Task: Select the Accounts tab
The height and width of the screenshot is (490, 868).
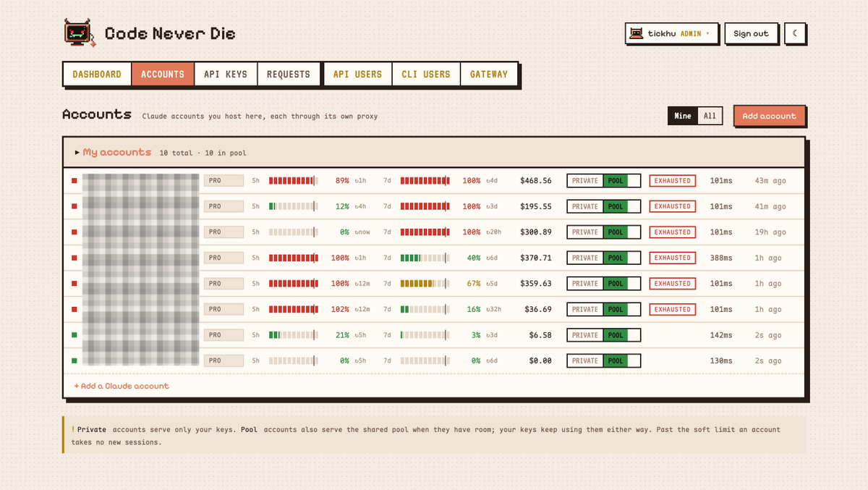Action: coord(163,74)
